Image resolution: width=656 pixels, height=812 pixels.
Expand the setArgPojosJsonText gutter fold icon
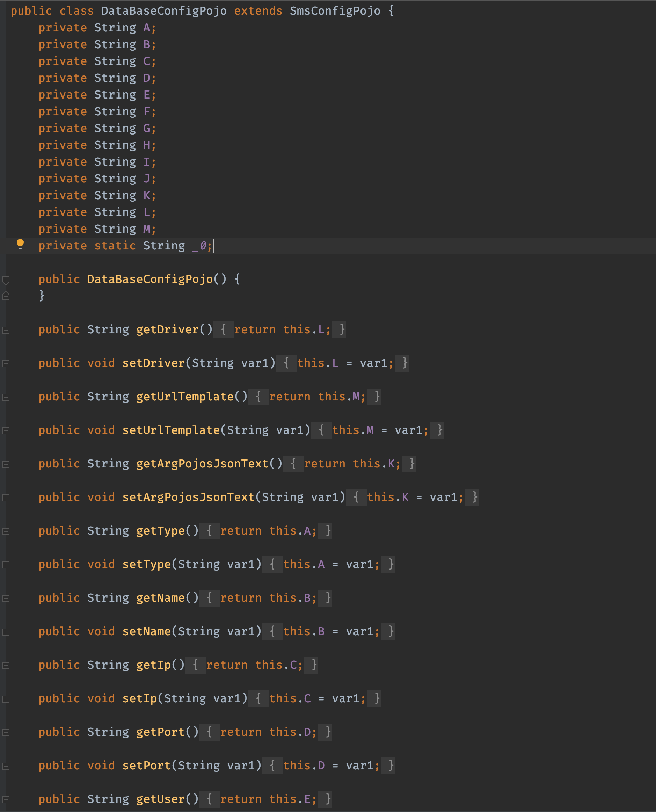6,498
